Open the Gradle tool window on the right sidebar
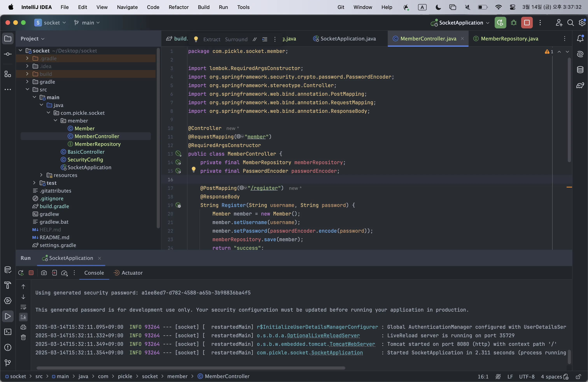The height and width of the screenshot is (382, 588). tap(580, 86)
